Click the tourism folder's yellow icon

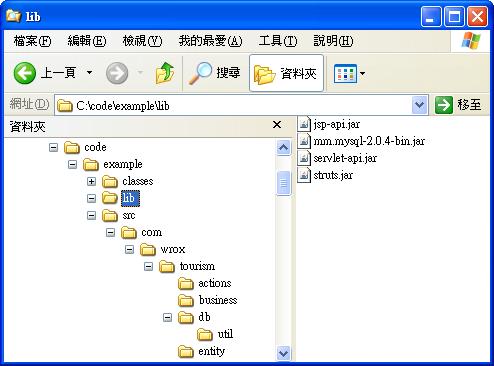tap(167, 267)
